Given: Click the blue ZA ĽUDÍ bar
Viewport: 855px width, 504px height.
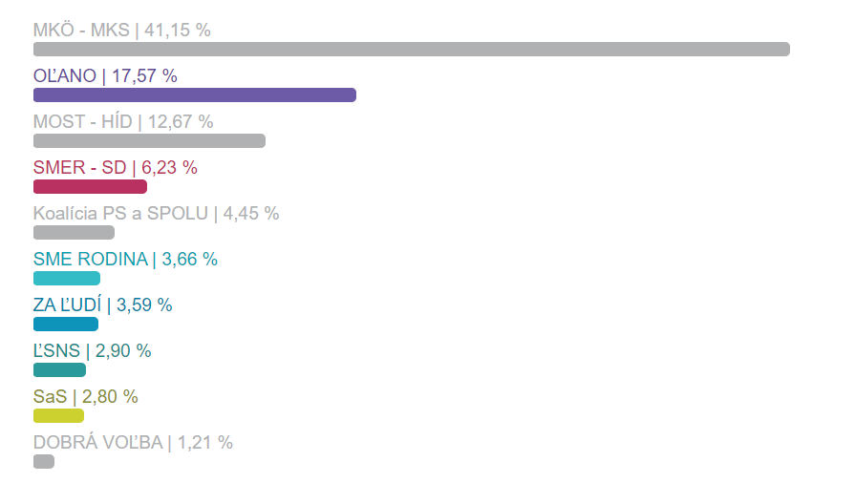Looking at the screenshot, I should (66, 325).
